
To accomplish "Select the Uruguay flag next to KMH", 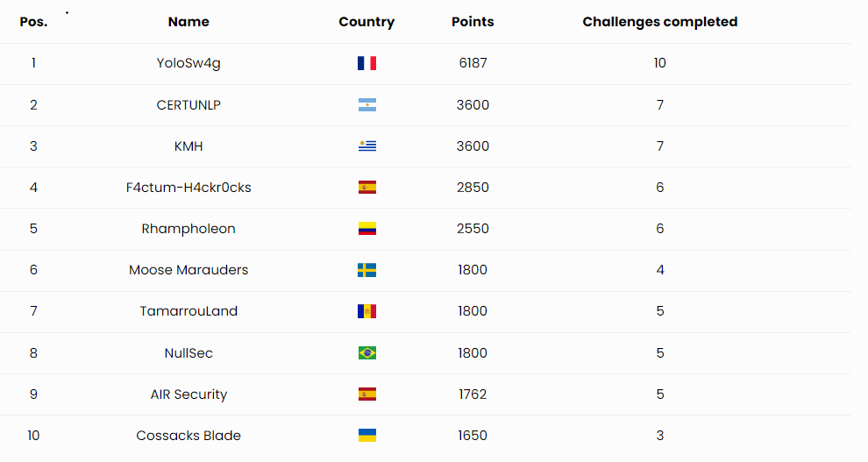I will tap(366, 146).
